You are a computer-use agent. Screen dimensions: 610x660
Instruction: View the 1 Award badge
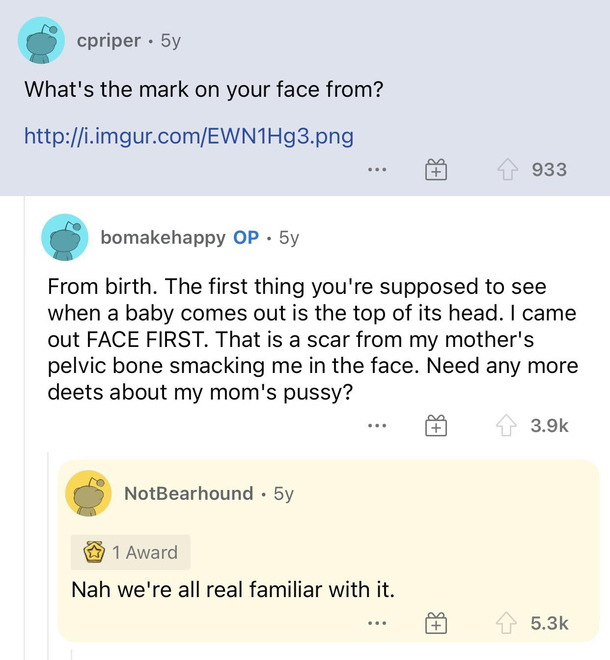pyautogui.click(x=131, y=552)
